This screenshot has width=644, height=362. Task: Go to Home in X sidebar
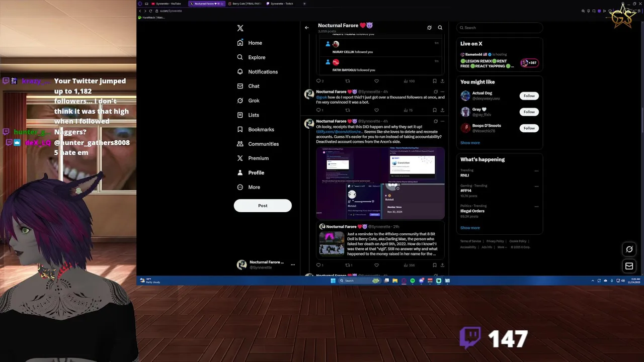250,43
